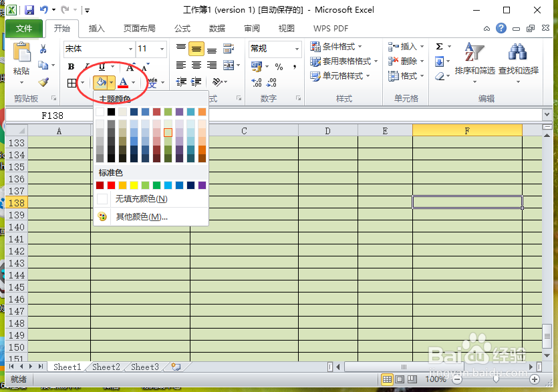
Task: Click the AutoSum icon
Action: click(439, 47)
